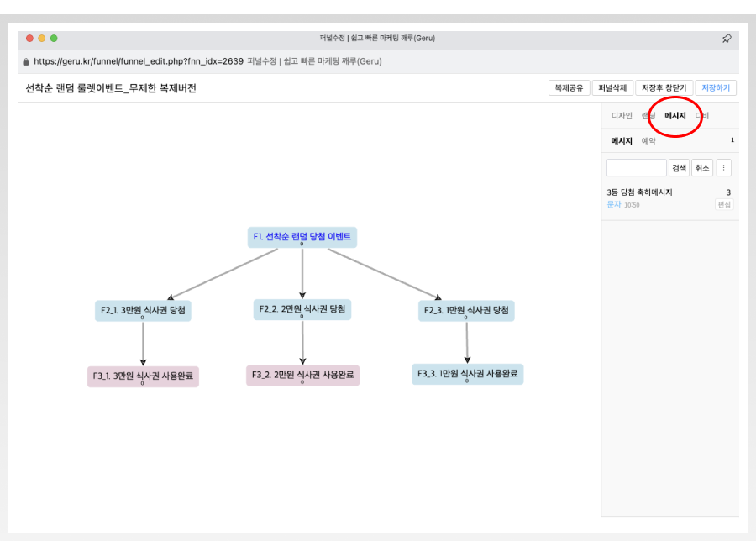The width and height of the screenshot is (756, 552).
Task: Switch to the 디자인 tab
Action: pos(622,116)
